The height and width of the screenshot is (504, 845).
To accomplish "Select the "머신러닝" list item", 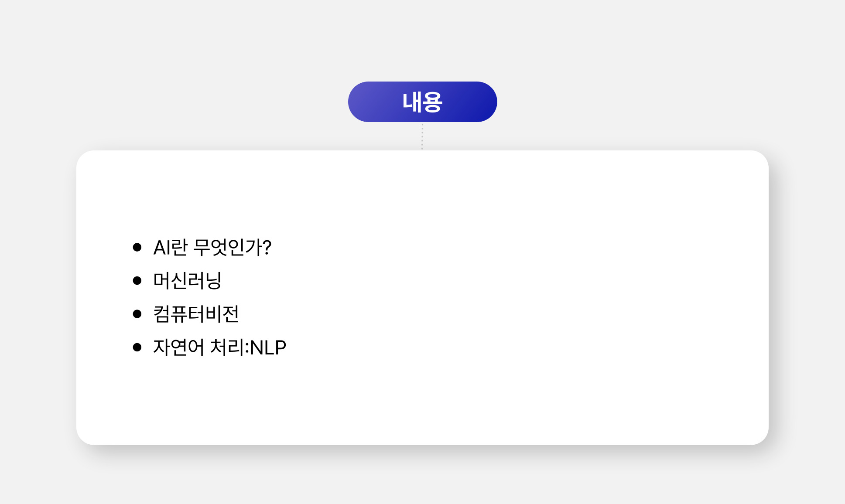I will 187,280.
